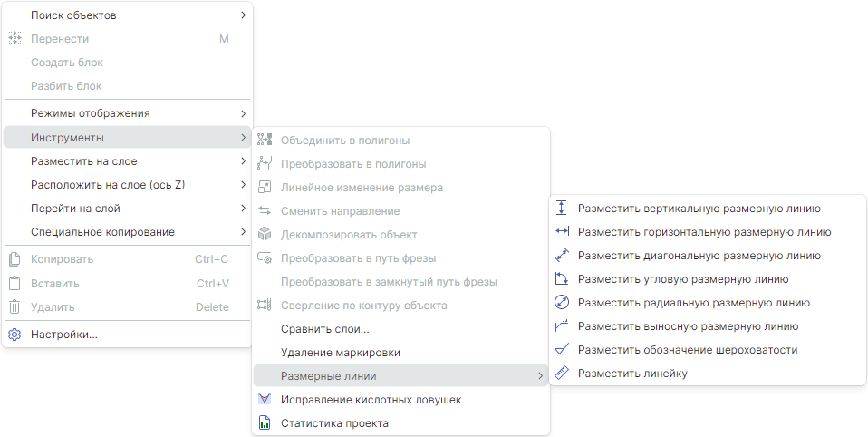Screen dimensions: 868x437
Task: Click the roughness symbol icon
Action: (x=562, y=349)
